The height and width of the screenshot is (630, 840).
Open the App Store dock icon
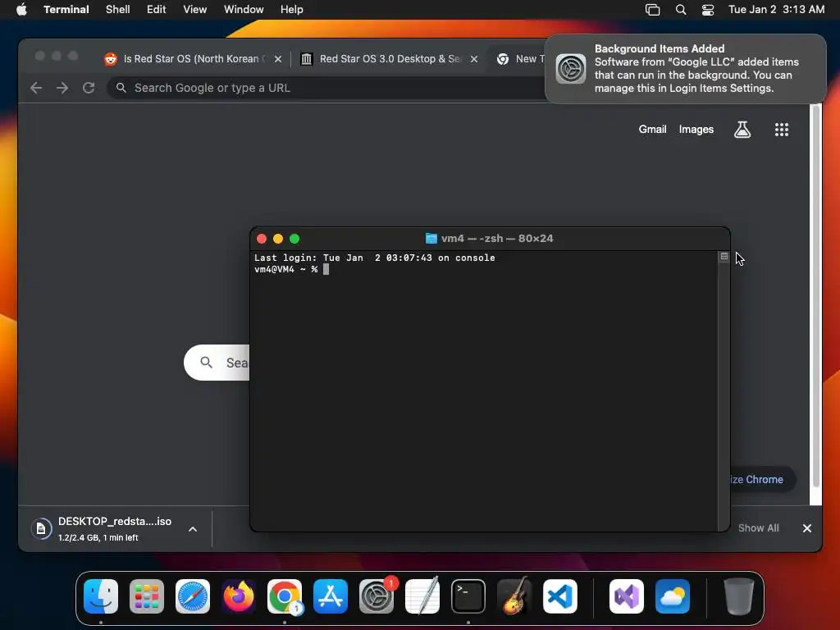[x=331, y=596]
